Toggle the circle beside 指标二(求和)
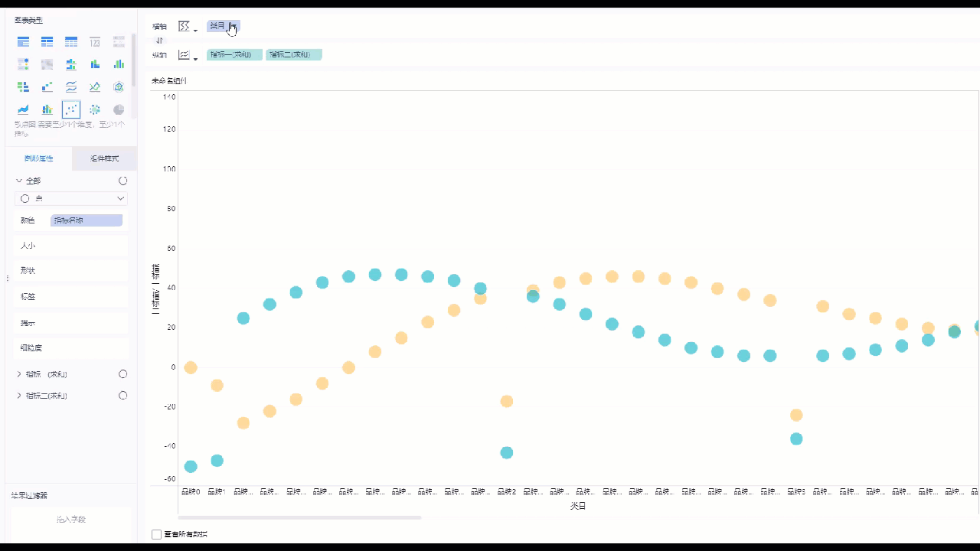 (x=122, y=396)
